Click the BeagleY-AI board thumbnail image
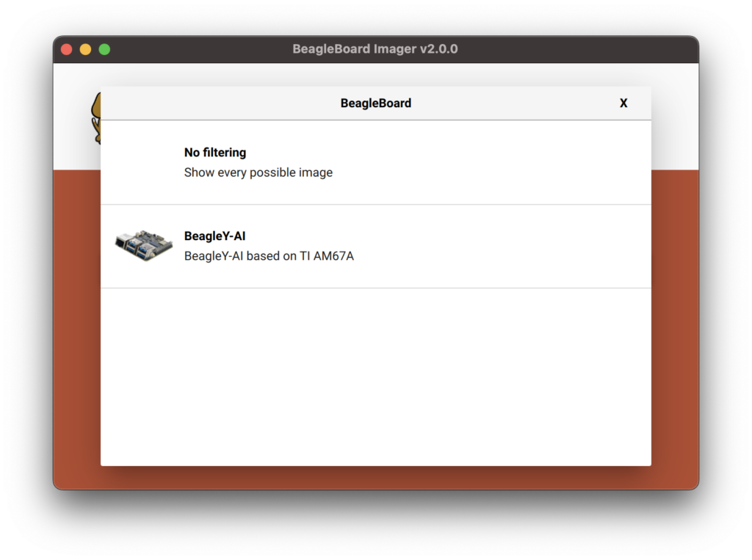 click(143, 245)
